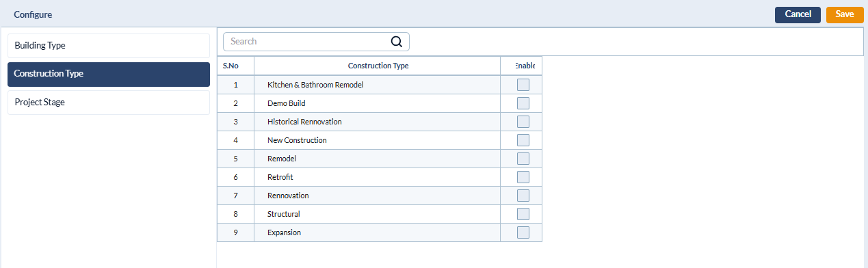Toggle the Remodel enable checkbox
The image size is (868, 268).
(x=523, y=159)
